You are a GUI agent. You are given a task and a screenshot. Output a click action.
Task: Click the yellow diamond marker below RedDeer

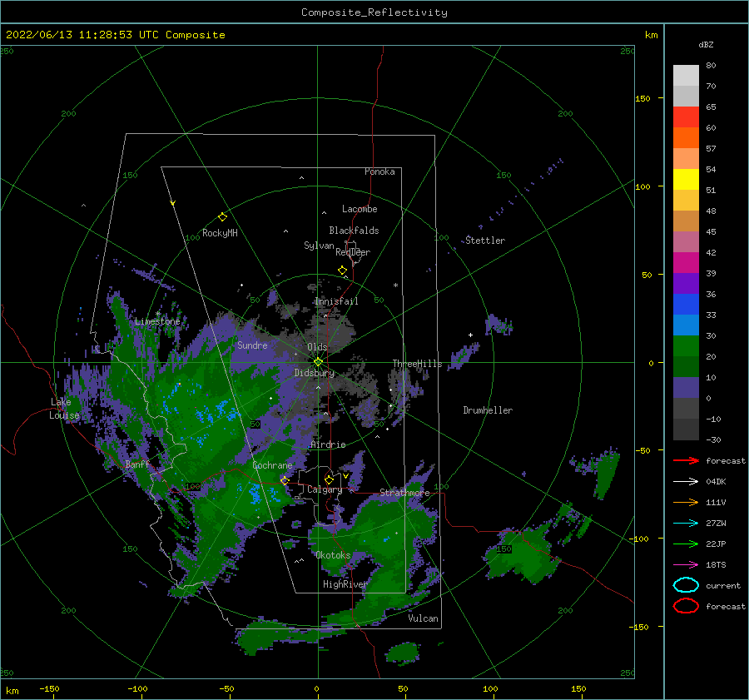point(342,270)
